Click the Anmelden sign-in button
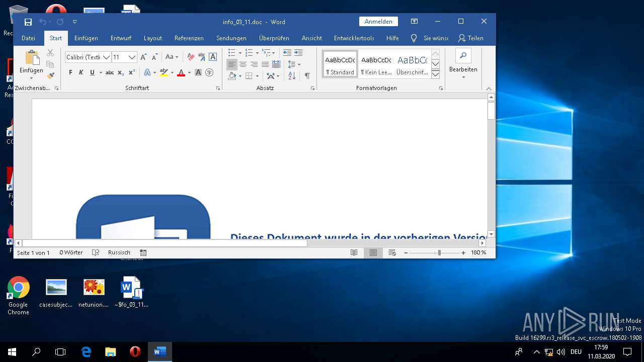The height and width of the screenshot is (362, 644). click(378, 22)
